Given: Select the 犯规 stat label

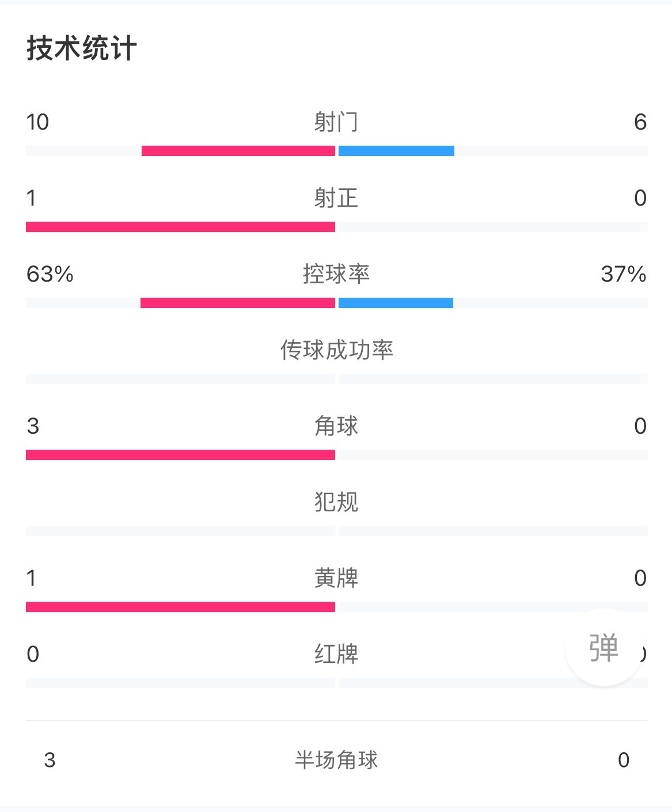Looking at the screenshot, I should tap(336, 502).
